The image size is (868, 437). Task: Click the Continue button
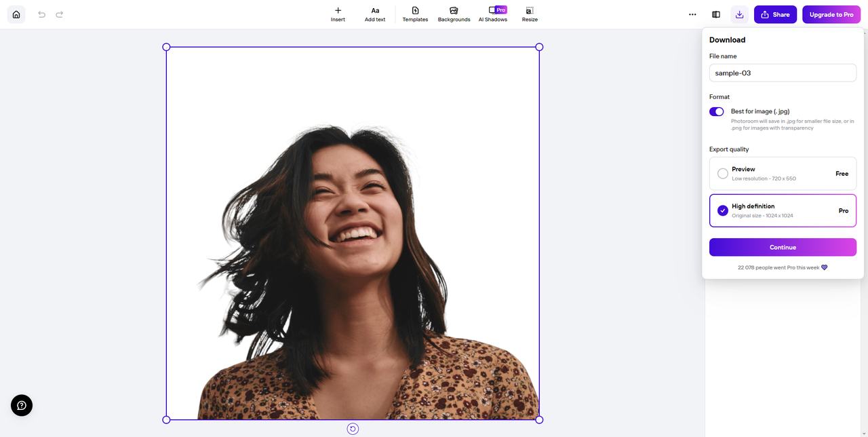coord(783,247)
